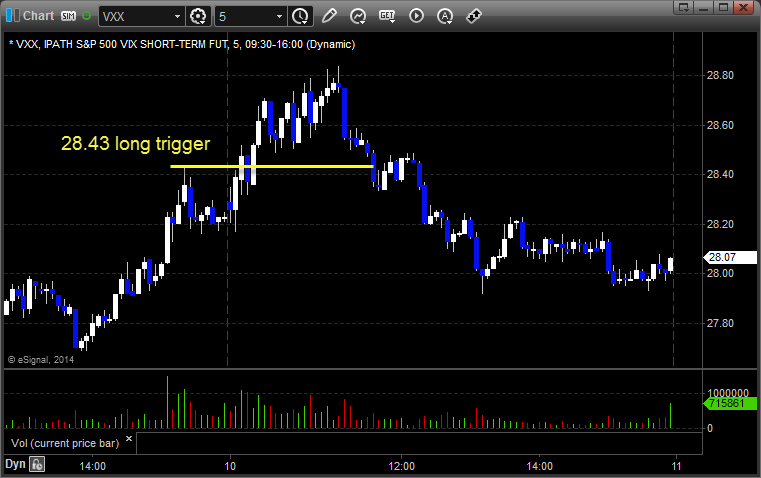
Task: Expand the interval 5 dropdown arrow
Action: pos(279,16)
